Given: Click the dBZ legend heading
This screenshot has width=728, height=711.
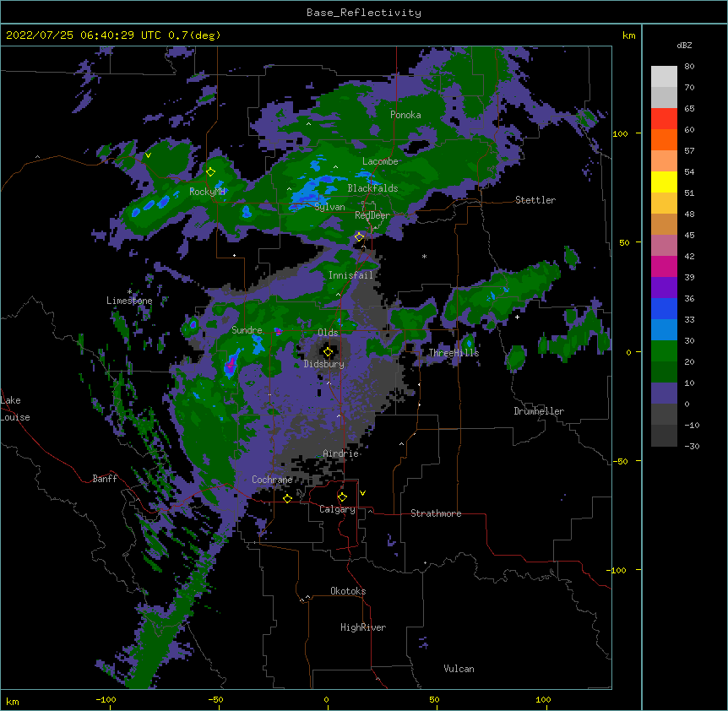Looking at the screenshot, I should pyautogui.click(x=684, y=46).
